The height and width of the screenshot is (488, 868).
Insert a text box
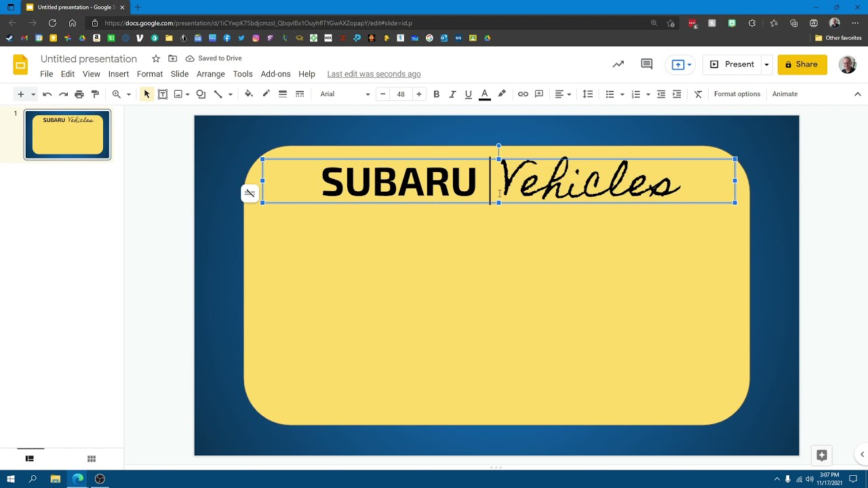tap(163, 94)
